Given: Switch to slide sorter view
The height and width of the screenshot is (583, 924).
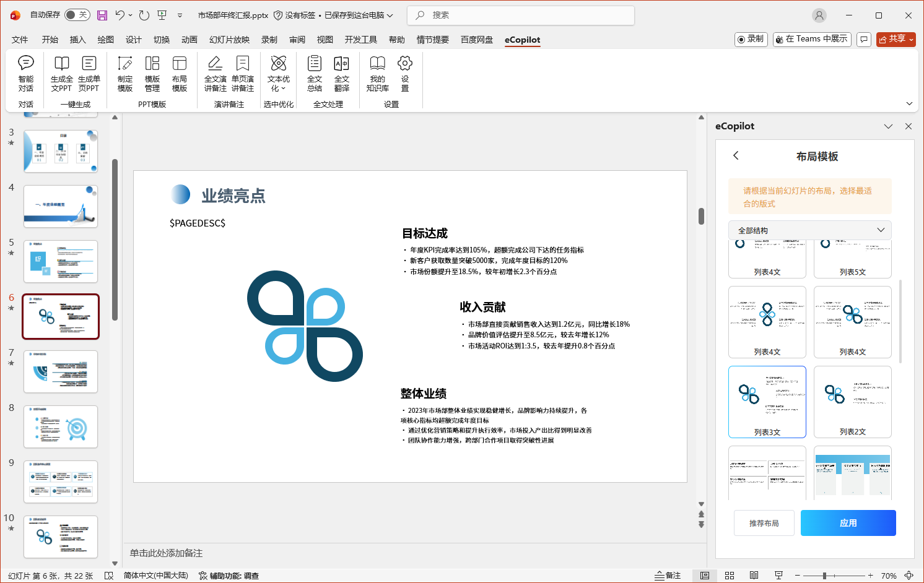Looking at the screenshot, I should point(730,576).
